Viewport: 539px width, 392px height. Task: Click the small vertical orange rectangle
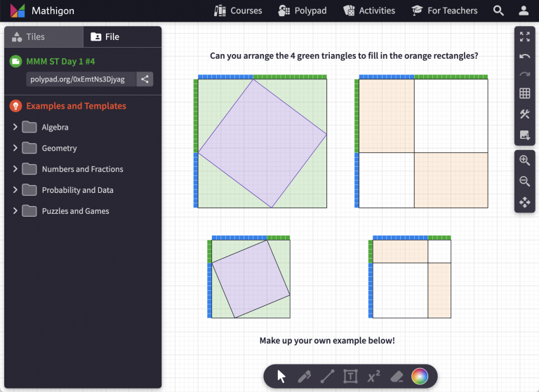(x=439, y=290)
